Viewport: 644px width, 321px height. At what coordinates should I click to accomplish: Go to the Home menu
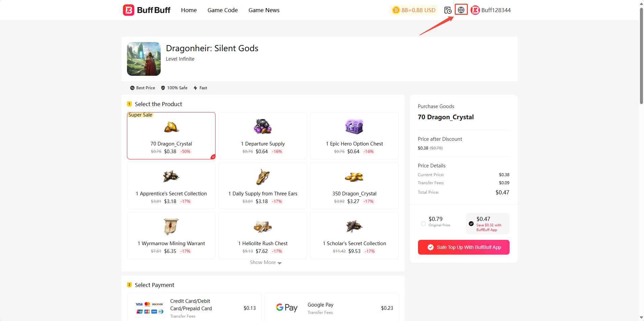tap(189, 10)
